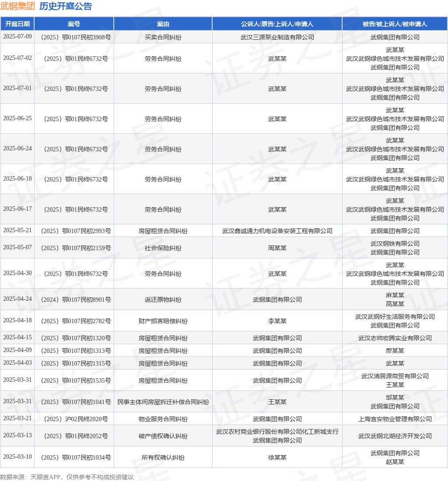This screenshot has width=448, height=481.
Task: Select the 案由 column header
Action: pos(163,24)
